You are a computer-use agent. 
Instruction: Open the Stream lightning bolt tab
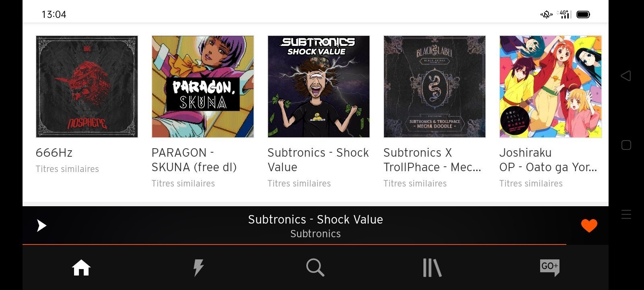pos(198,267)
